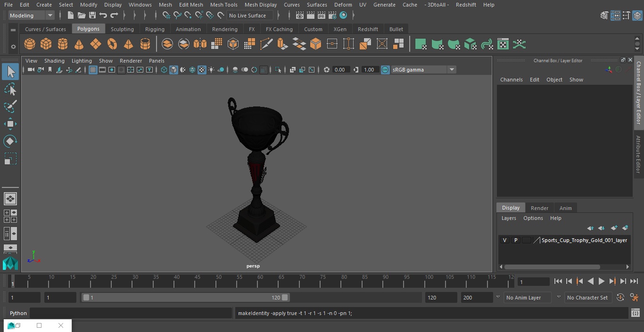Viewport: 644px width, 332px height.
Task: Open the Mesh Tools menu
Action: pyautogui.click(x=223, y=5)
